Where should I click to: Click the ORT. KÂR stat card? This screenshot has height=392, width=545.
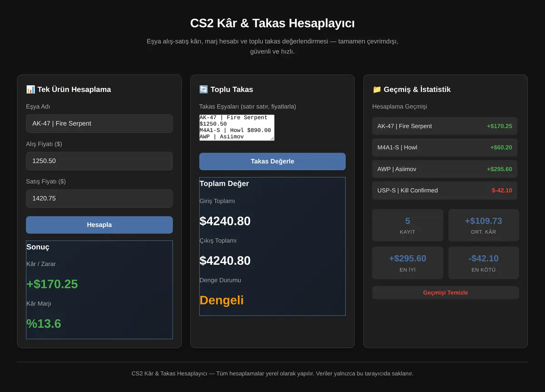pyautogui.click(x=484, y=225)
